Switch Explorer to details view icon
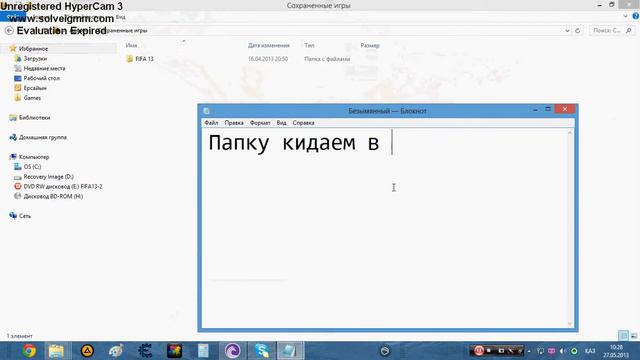Image resolution: width=640 pixels, height=360 pixels. click(623, 336)
